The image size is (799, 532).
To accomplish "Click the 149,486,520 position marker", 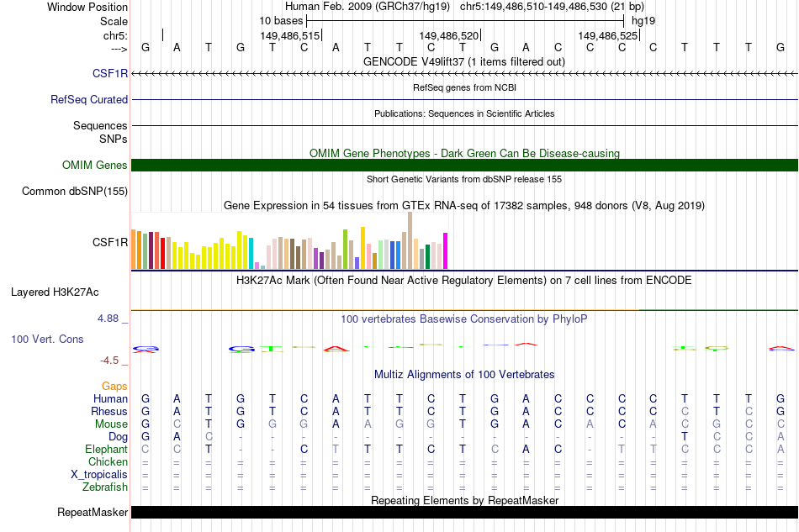I will click(449, 35).
